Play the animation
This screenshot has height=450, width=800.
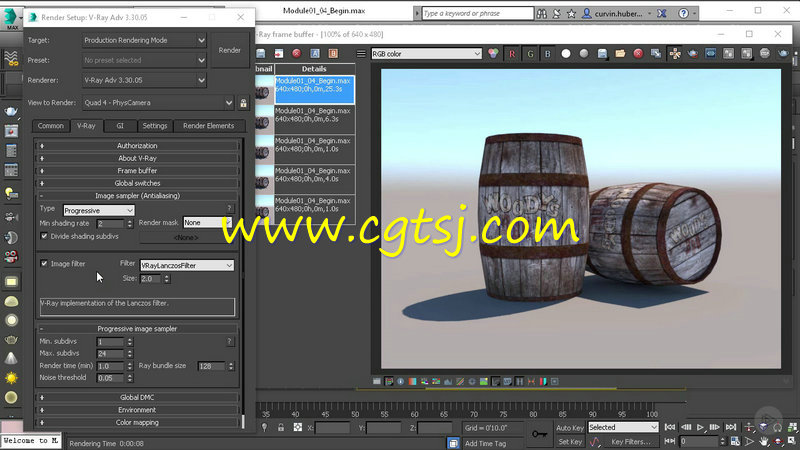coord(700,428)
